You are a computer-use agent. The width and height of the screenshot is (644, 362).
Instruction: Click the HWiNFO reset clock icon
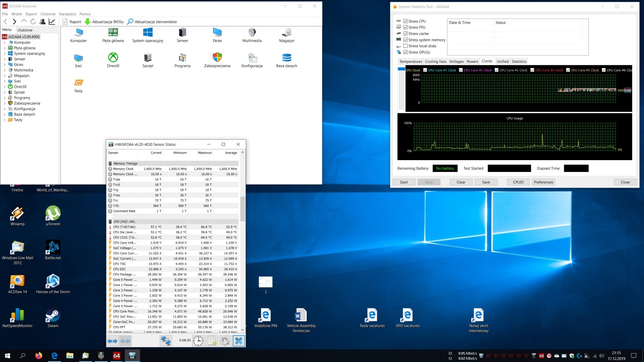[x=198, y=341]
